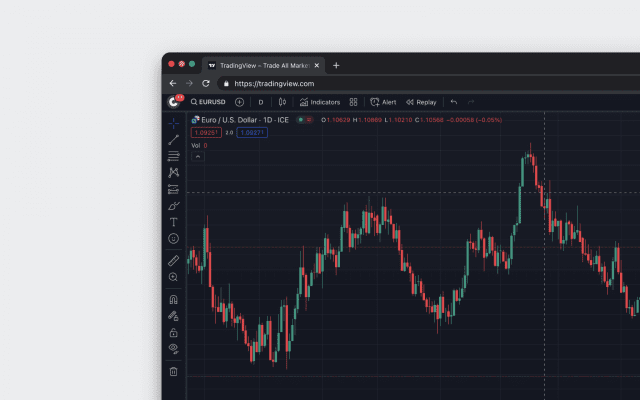Click the EURUSD symbol search field
This screenshot has height=400, width=640.
coord(208,102)
